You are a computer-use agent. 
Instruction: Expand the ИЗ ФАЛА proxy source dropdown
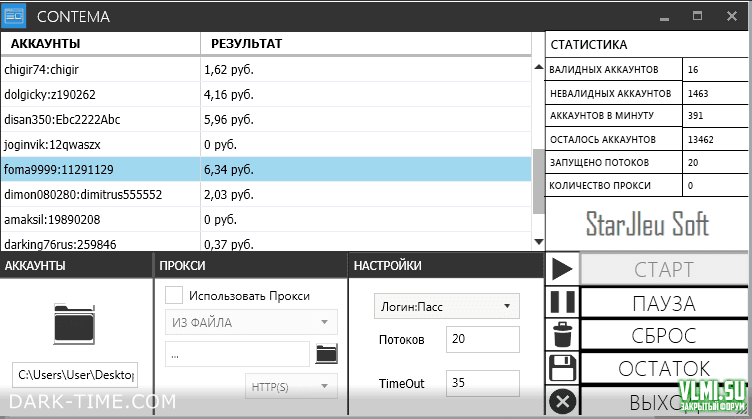pos(250,322)
